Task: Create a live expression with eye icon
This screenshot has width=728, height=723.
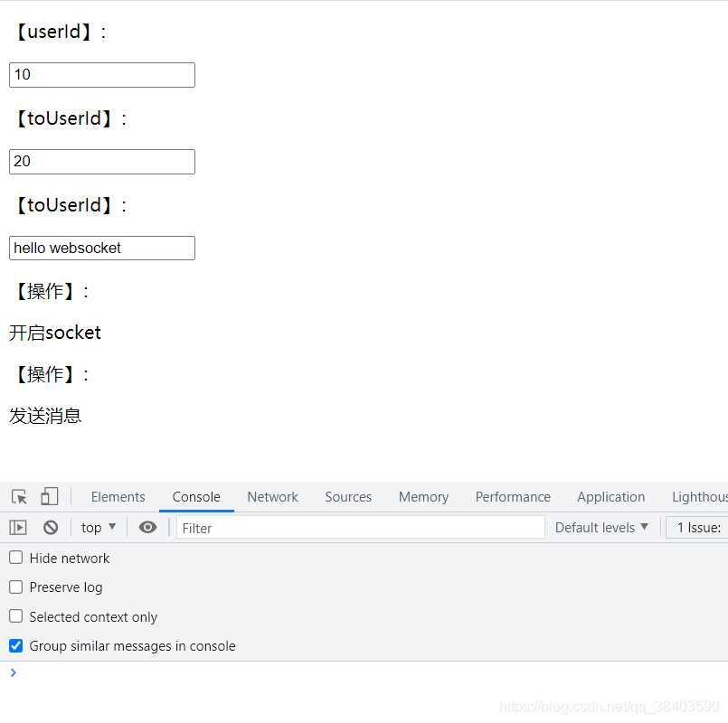Action: pos(147,527)
